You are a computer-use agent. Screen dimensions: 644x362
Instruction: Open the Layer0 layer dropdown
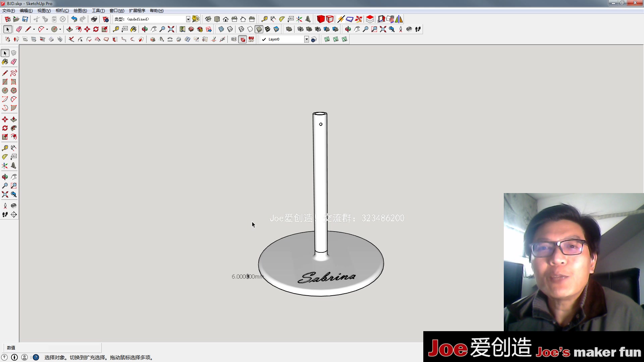pos(306,40)
